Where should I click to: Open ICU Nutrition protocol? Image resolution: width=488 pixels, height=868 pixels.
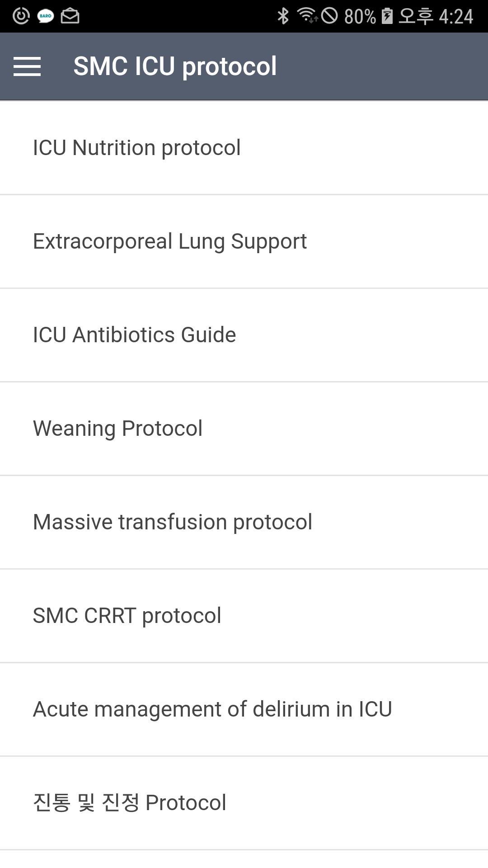[244, 148]
